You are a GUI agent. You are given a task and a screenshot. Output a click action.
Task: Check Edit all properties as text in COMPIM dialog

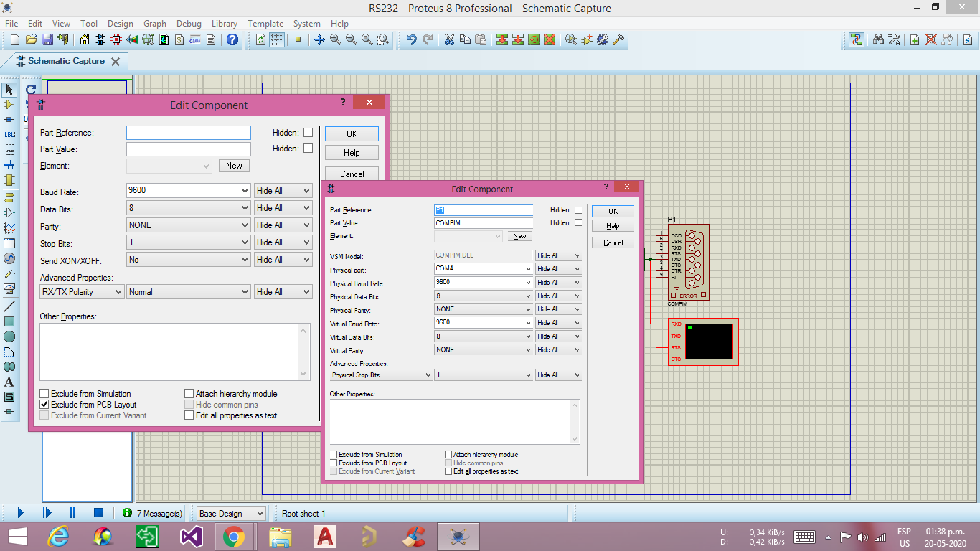click(x=448, y=471)
